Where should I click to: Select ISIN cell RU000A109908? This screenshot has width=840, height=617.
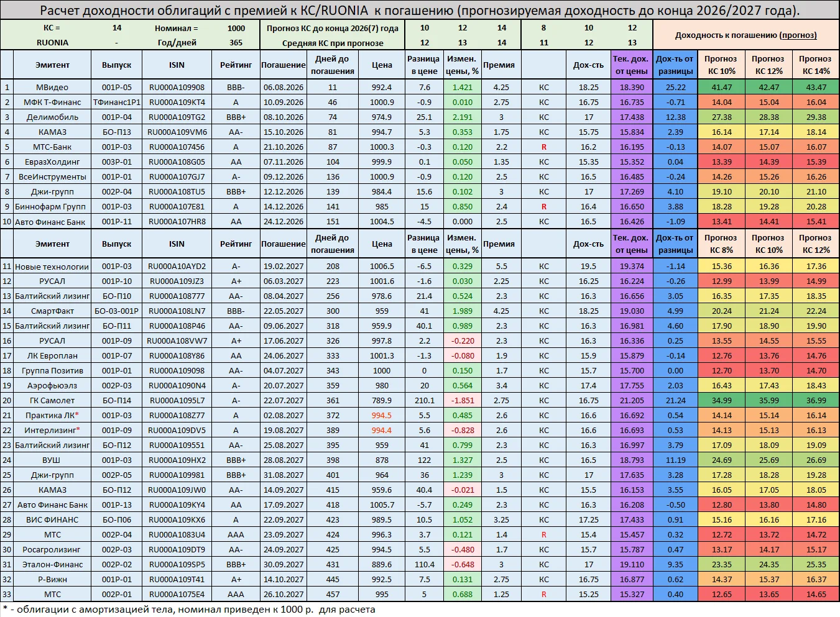click(177, 88)
